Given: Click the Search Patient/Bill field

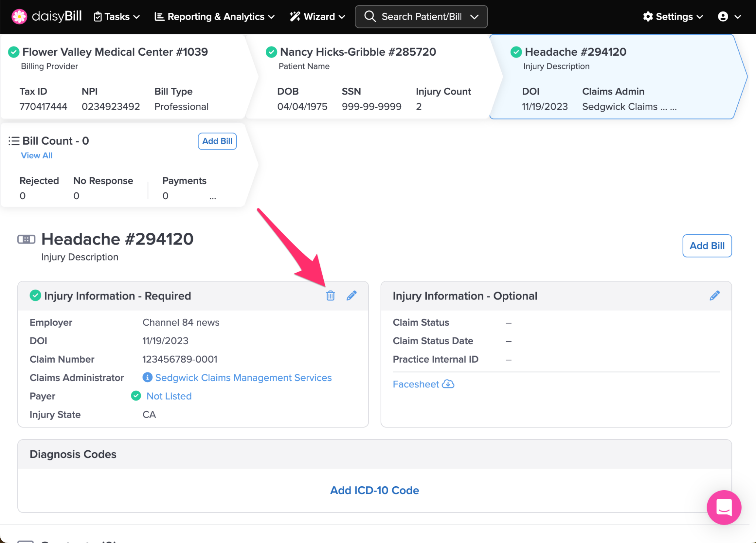Looking at the screenshot, I should click(421, 17).
